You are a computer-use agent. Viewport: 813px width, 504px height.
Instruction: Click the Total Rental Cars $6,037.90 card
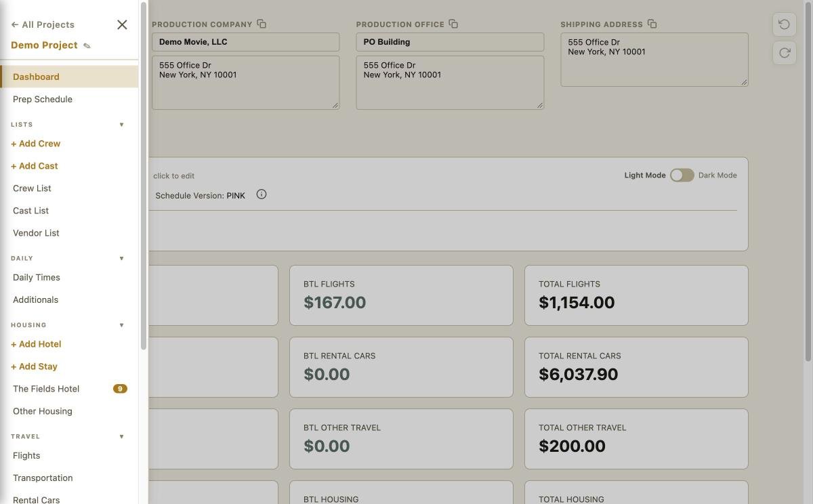636,367
